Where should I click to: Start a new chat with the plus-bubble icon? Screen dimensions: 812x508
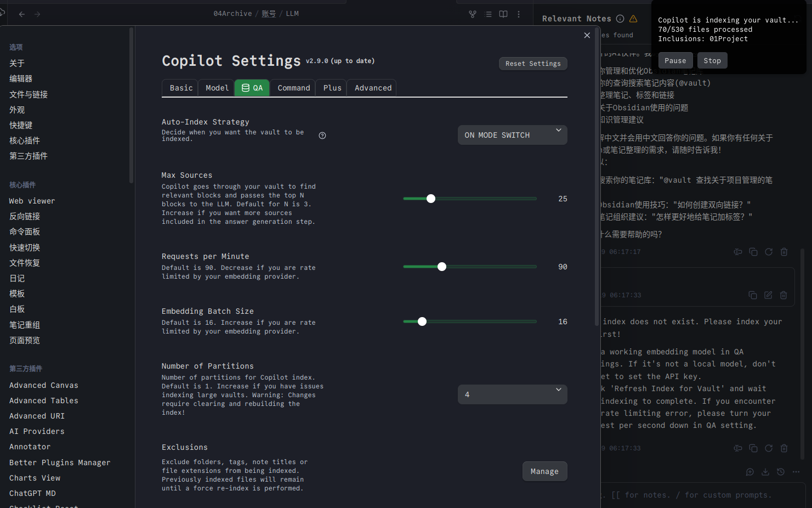coord(750,472)
